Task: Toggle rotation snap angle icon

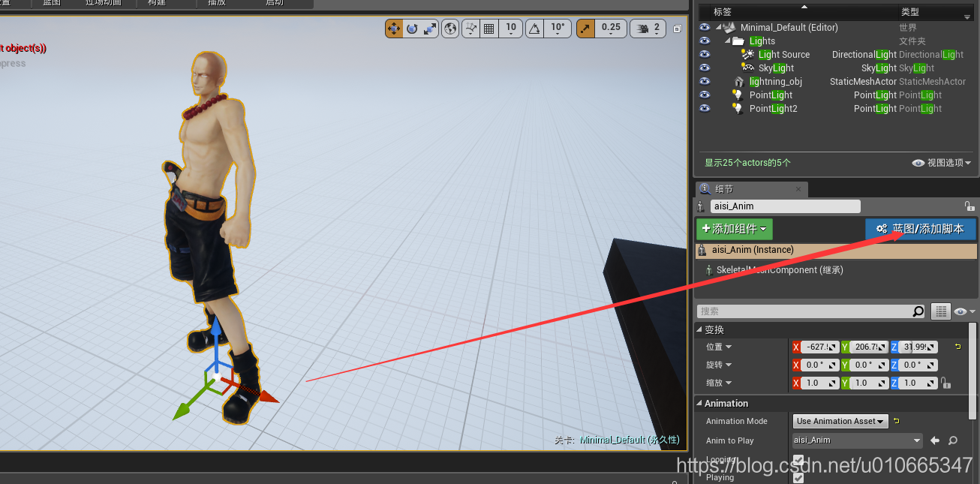Action: tap(534, 29)
